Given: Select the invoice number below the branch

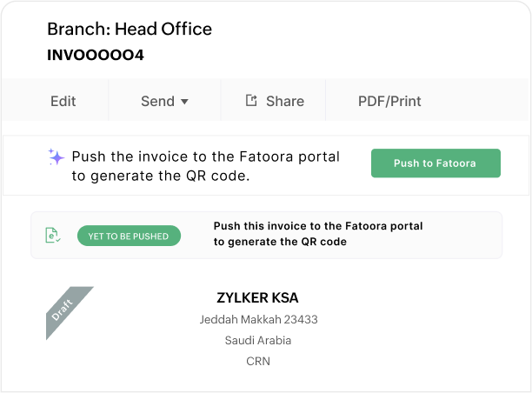Looking at the screenshot, I should [x=96, y=56].
